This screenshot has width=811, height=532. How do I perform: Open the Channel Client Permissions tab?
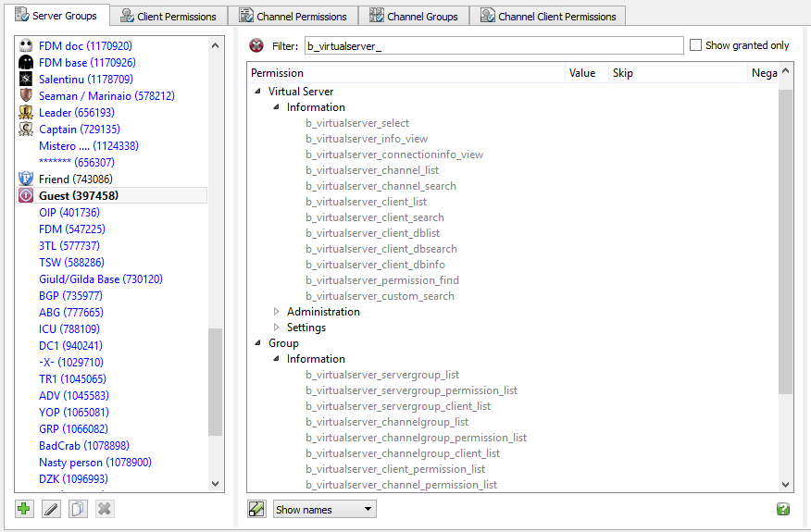point(547,16)
